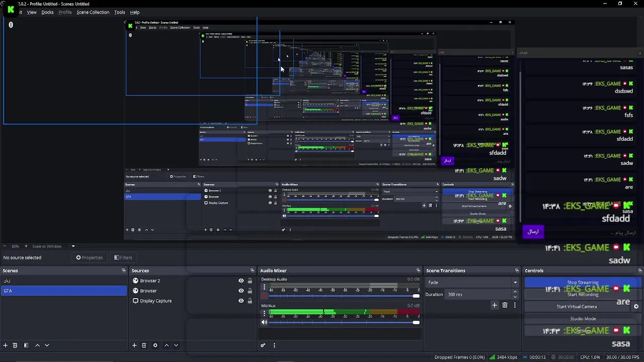Open the Help menu
The height and width of the screenshot is (362, 644).
click(x=135, y=12)
